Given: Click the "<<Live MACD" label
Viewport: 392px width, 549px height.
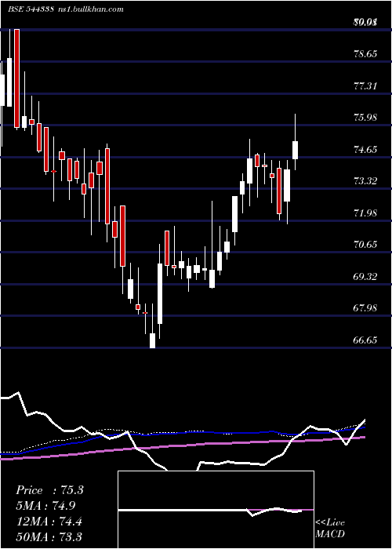Looking at the screenshot, I should (x=330, y=529).
